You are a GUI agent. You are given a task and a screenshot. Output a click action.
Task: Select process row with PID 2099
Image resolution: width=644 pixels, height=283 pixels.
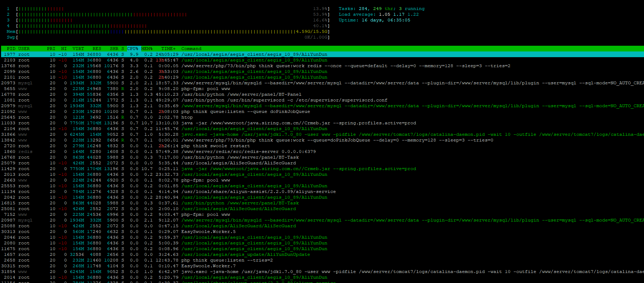point(322,71)
